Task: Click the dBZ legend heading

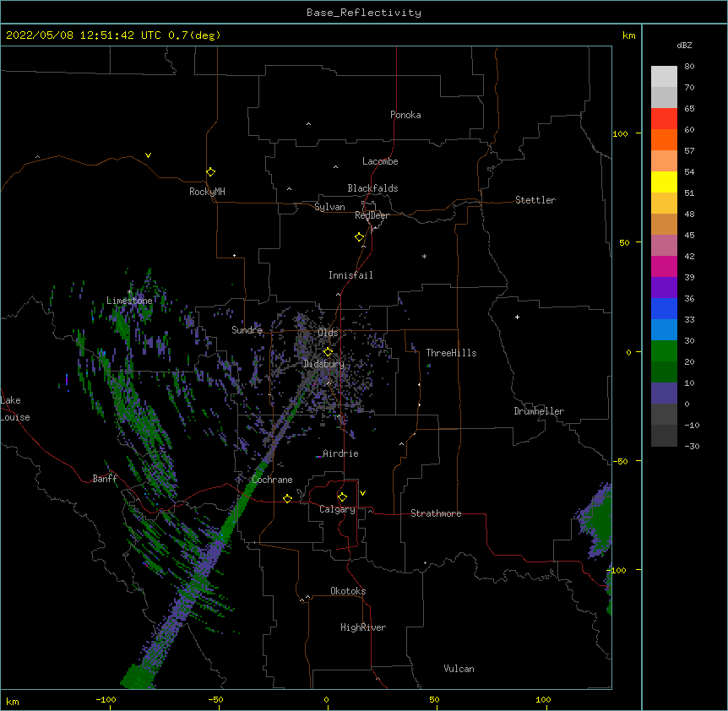Action: [684, 45]
